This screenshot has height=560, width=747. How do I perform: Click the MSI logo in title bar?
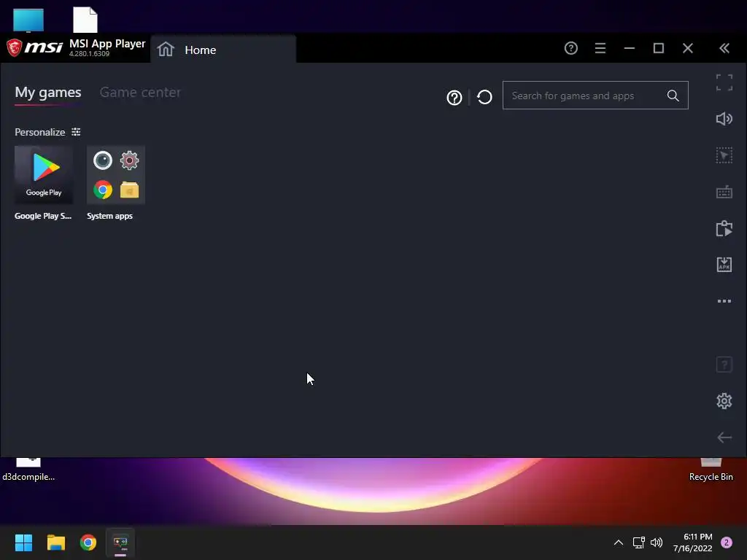point(35,47)
